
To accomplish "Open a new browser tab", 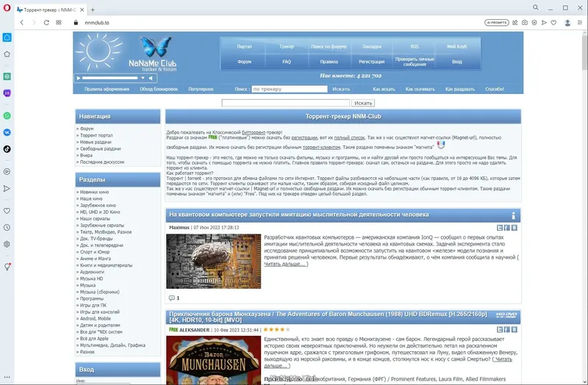I will point(93,10).
